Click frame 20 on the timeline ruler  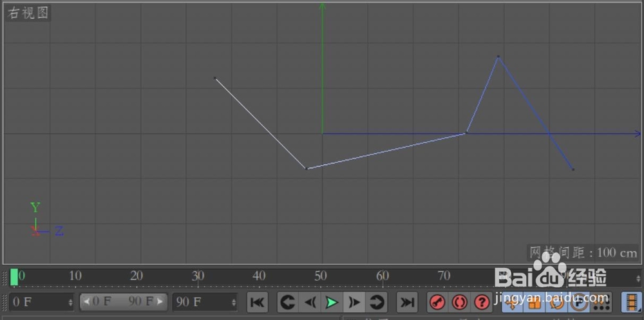[137, 276]
